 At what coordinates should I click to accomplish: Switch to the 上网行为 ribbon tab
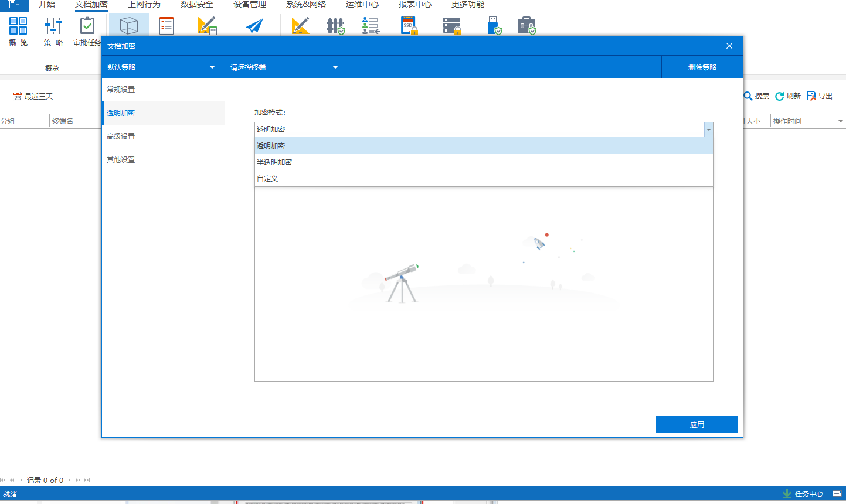[x=144, y=5]
